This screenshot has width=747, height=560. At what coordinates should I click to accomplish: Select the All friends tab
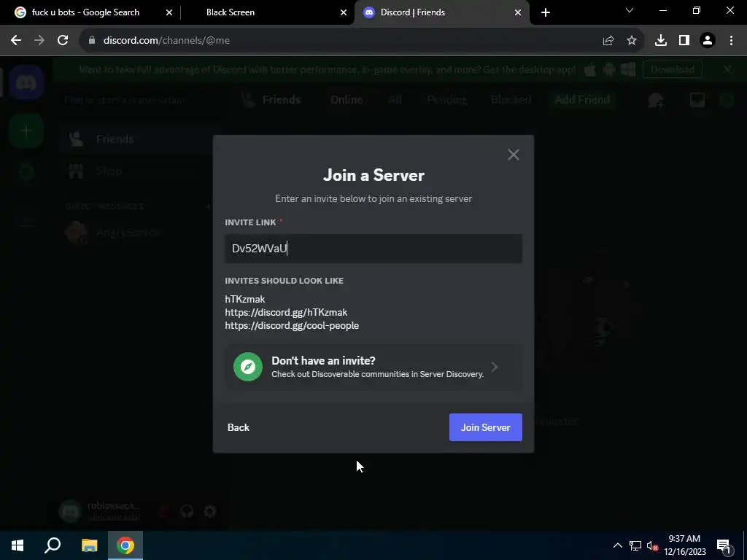point(395,100)
